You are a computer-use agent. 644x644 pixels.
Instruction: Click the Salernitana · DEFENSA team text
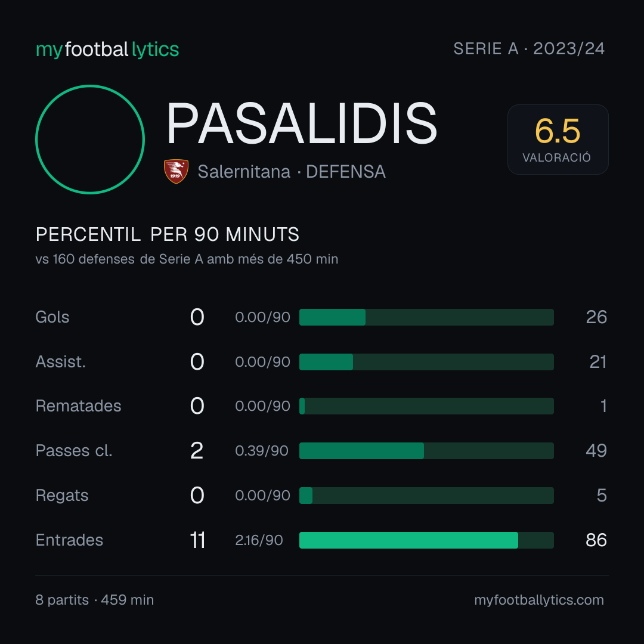(x=292, y=172)
